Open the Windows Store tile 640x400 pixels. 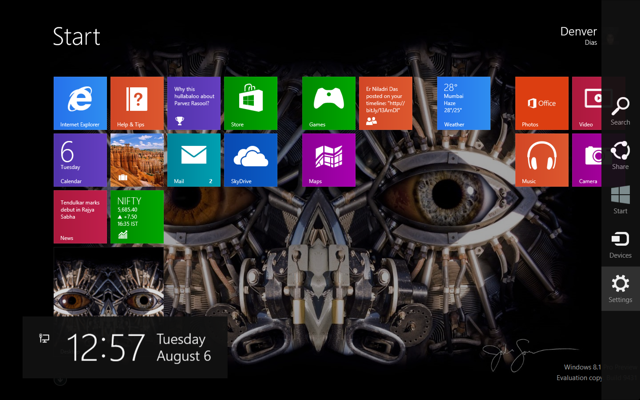point(250,103)
